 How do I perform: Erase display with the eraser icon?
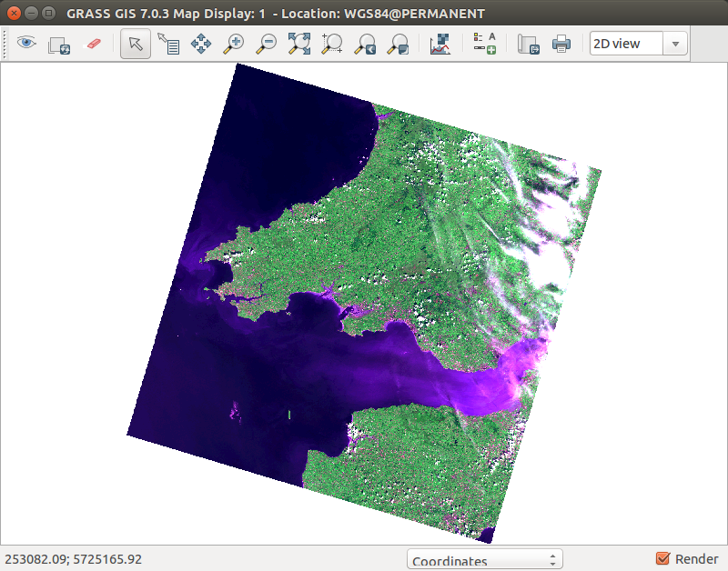[x=94, y=44]
